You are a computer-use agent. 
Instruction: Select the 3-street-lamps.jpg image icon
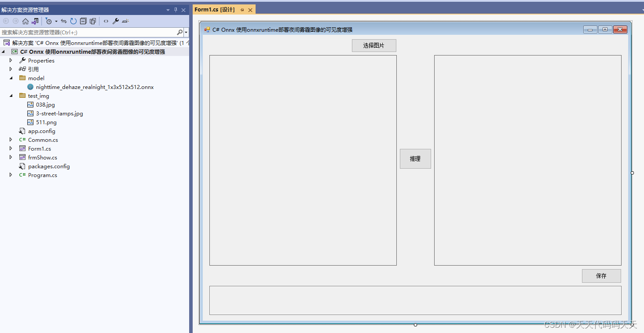[30, 113]
